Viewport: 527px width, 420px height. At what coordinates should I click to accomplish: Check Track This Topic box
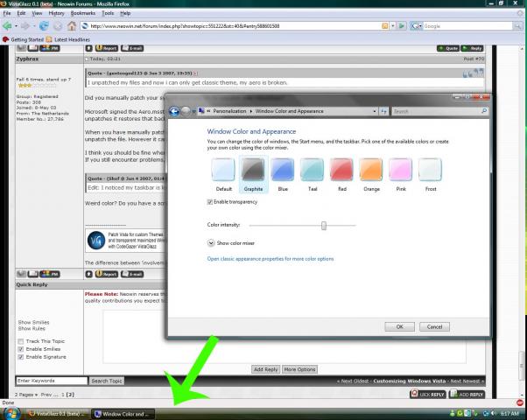click(x=21, y=341)
